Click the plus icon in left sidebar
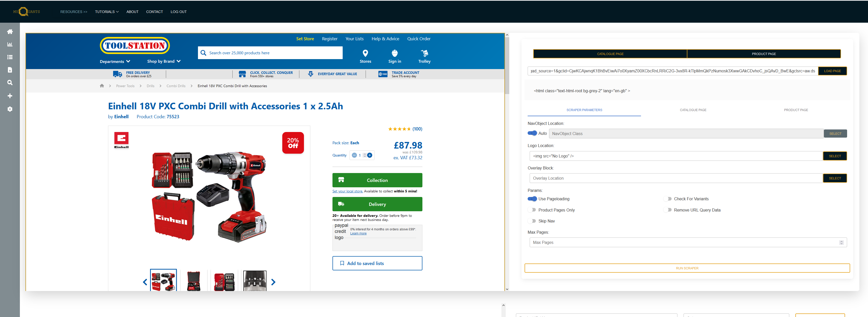The width and height of the screenshot is (868, 317). [10, 96]
